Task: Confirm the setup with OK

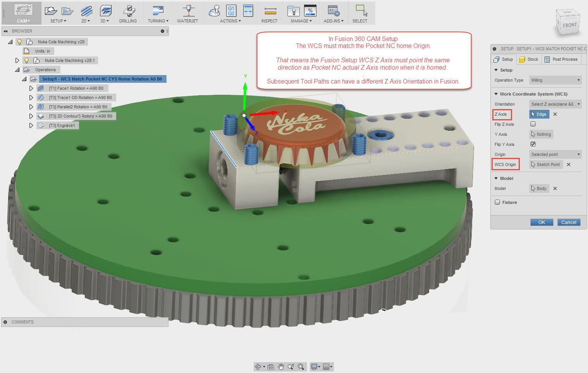Action: point(542,222)
